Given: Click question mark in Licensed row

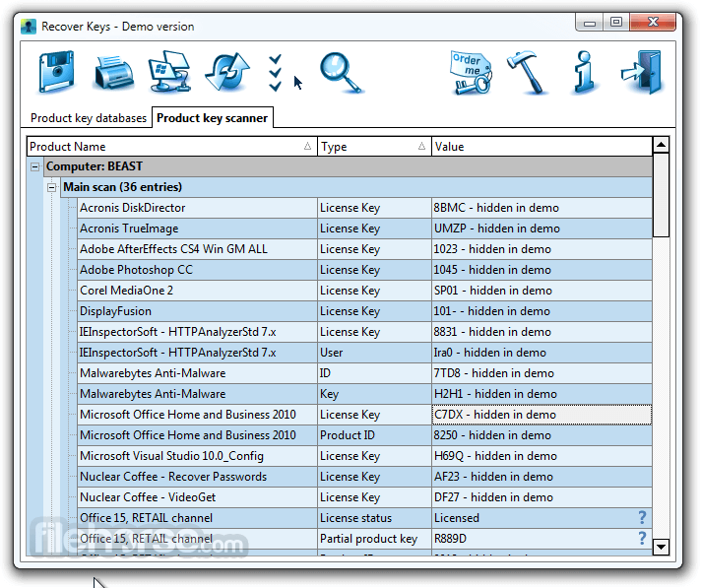Looking at the screenshot, I should 642,517.
